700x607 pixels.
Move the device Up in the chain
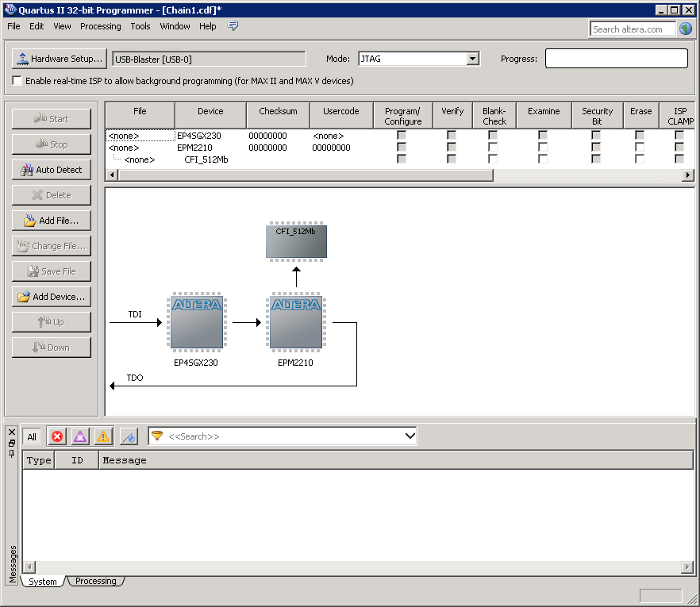[x=52, y=322]
